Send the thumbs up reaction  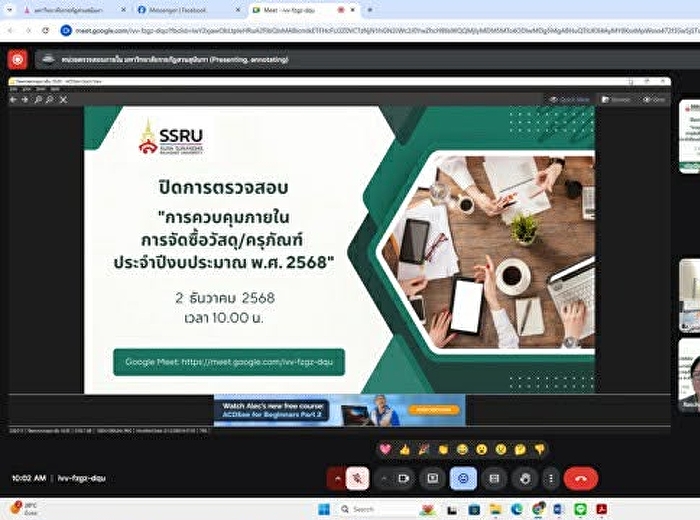click(x=404, y=449)
